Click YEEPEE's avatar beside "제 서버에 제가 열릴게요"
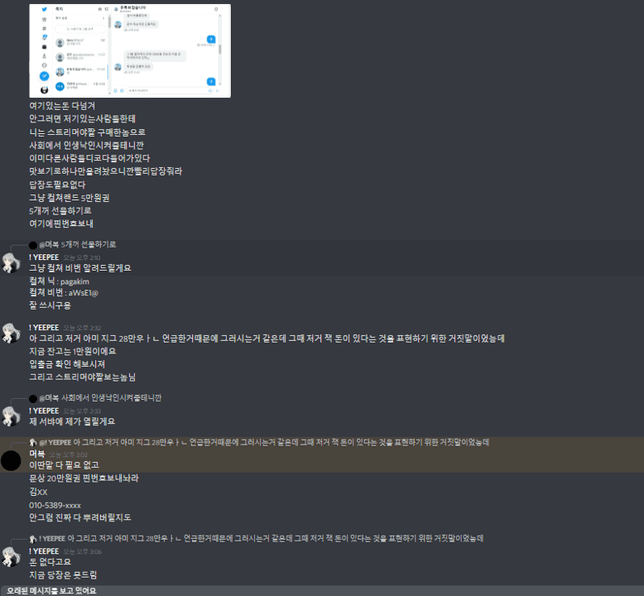Viewport: 644px width, 596px height. (x=11, y=416)
